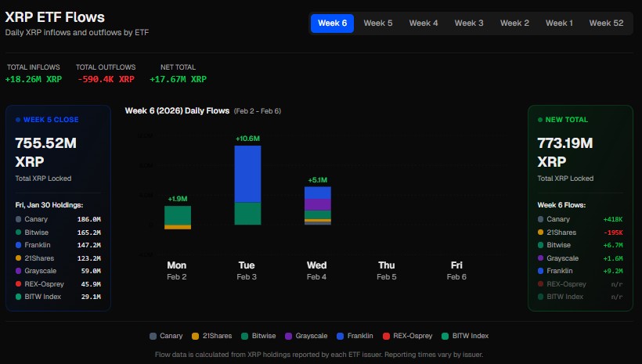The width and height of the screenshot is (642, 364).
Task: Click the Wed Feb 4 axis label
Action: 316,271
